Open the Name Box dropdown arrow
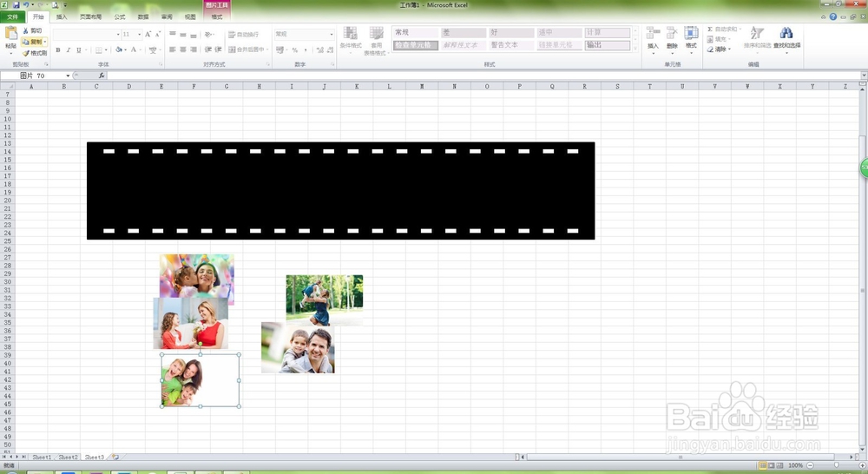This screenshot has width=868, height=474. 68,76
